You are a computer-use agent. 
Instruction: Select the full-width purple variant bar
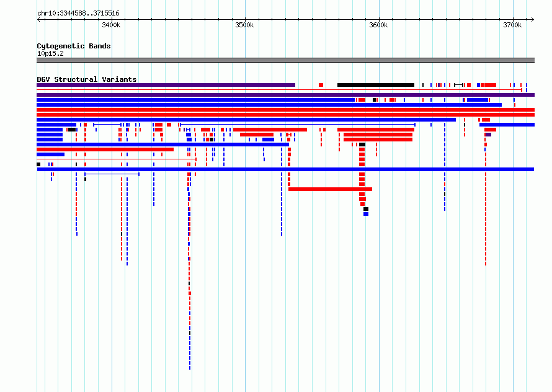(x=285, y=95)
